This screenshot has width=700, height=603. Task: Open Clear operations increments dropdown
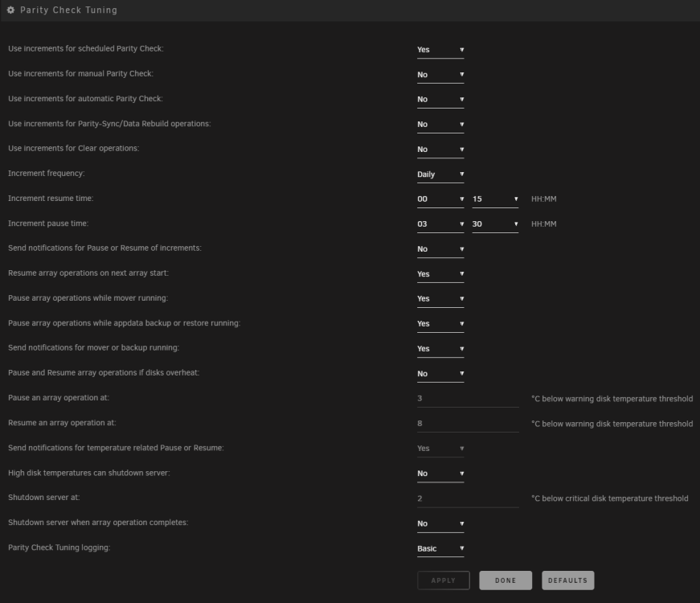pyautogui.click(x=440, y=150)
